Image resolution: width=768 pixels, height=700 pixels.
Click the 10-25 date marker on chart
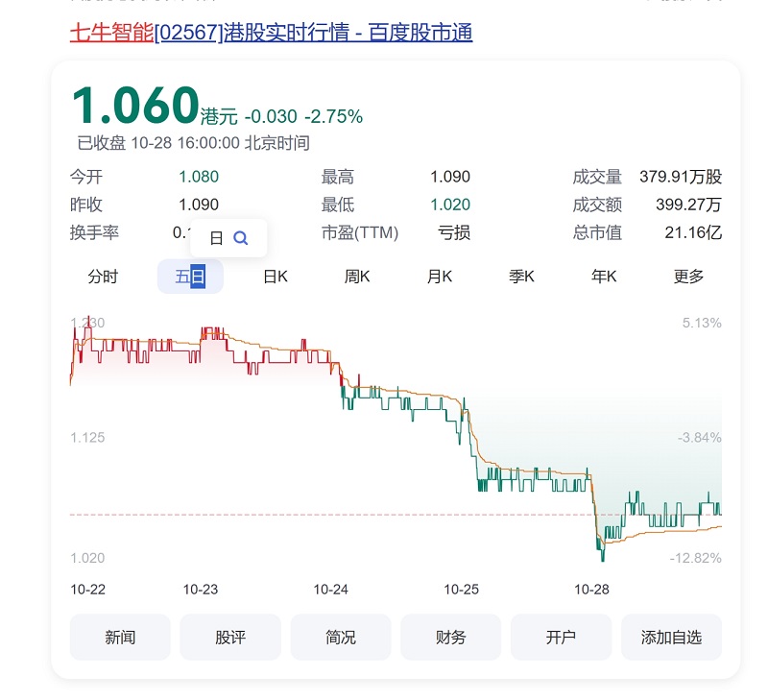(x=461, y=590)
